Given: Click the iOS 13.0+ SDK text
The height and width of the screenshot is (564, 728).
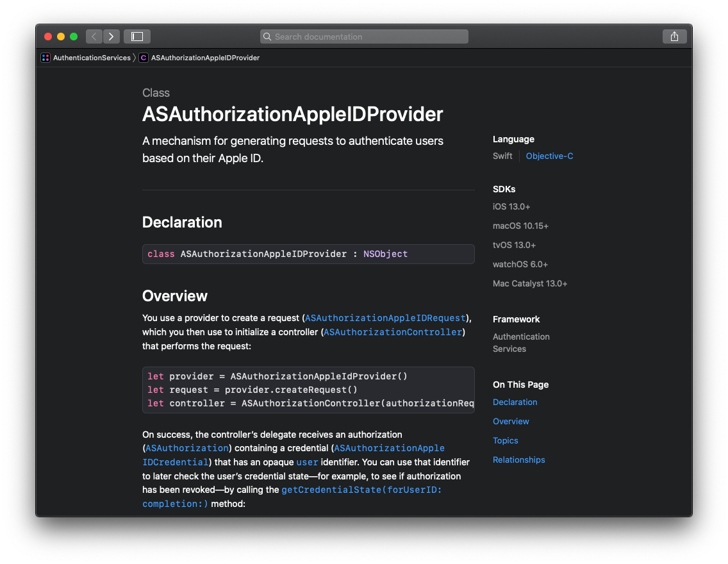Looking at the screenshot, I should click(511, 206).
